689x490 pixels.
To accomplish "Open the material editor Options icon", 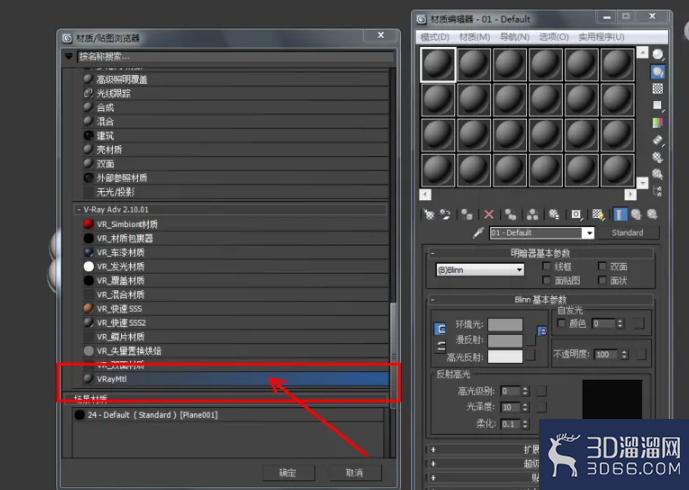I will (658, 157).
